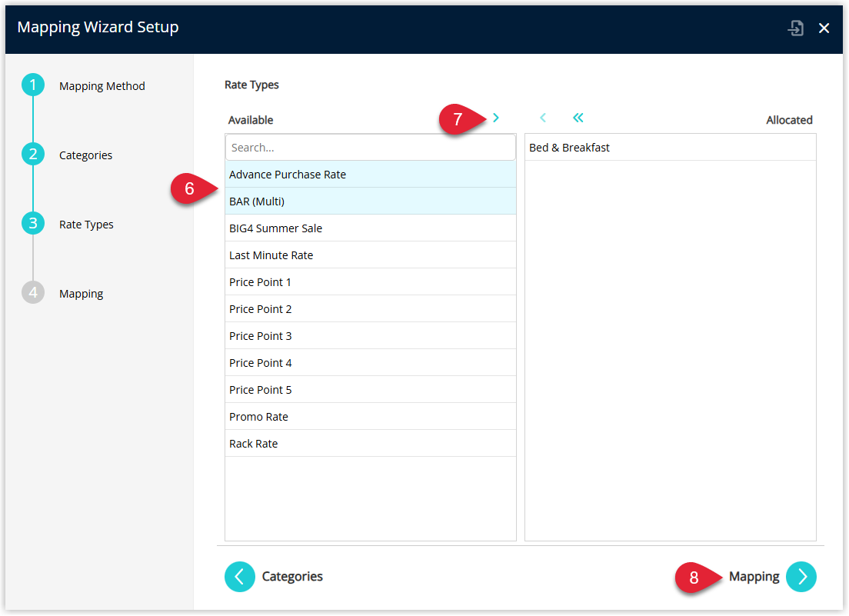Select Bed & Breakfast in Allocated list
Image resolution: width=849 pixels, height=616 pixels.
coord(671,147)
